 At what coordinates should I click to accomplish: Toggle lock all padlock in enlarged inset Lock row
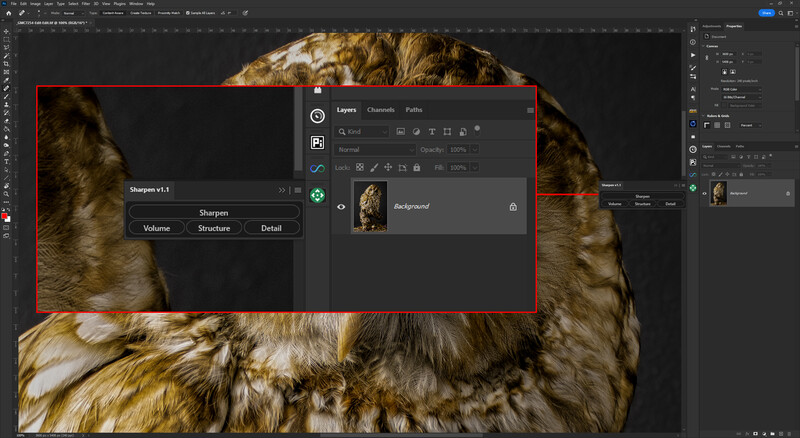coord(417,167)
